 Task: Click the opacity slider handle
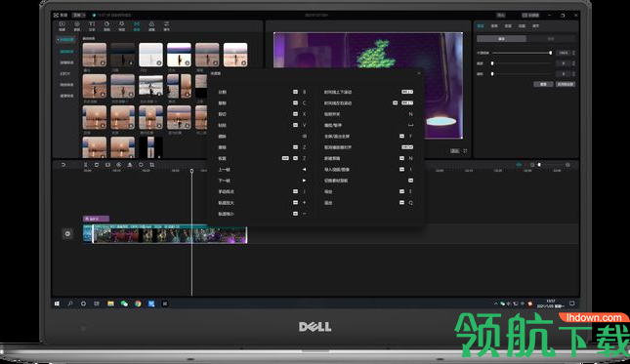550,53
